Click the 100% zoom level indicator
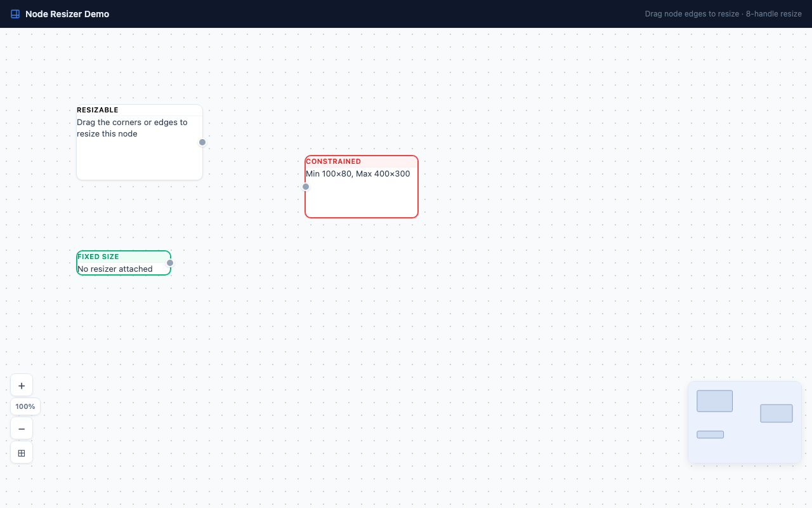 pos(25,406)
